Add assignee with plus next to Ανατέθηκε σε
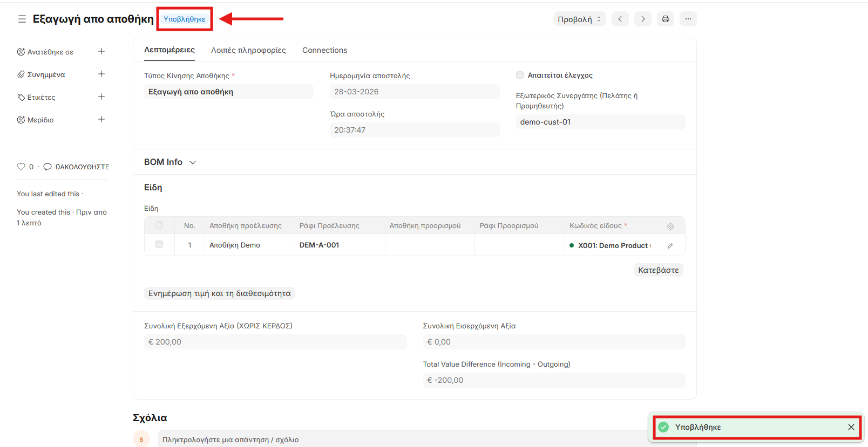This screenshot has height=447, width=868. 101,52
